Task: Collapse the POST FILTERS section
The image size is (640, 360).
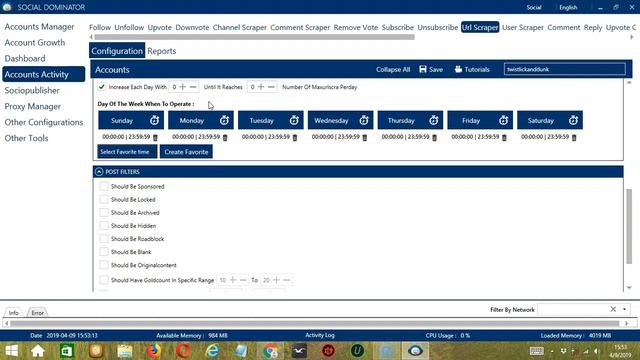Action: coord(99,172)
